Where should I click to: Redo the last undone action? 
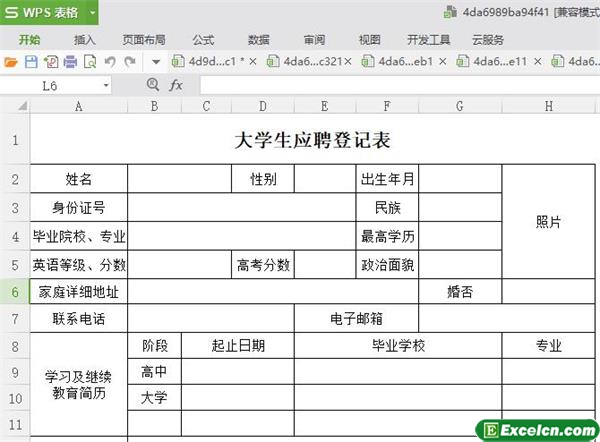point(130,62)
